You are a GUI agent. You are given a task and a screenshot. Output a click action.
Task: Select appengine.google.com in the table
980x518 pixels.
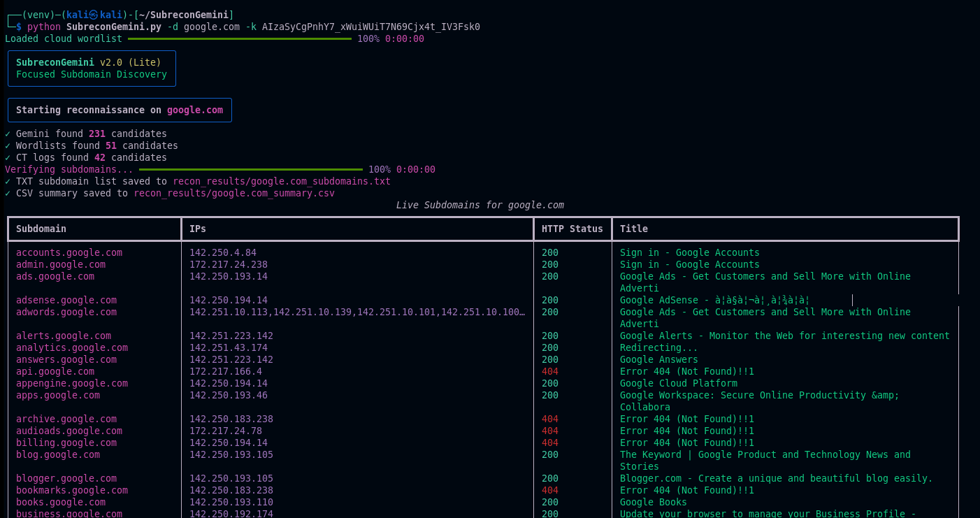[x=72, y=383]
